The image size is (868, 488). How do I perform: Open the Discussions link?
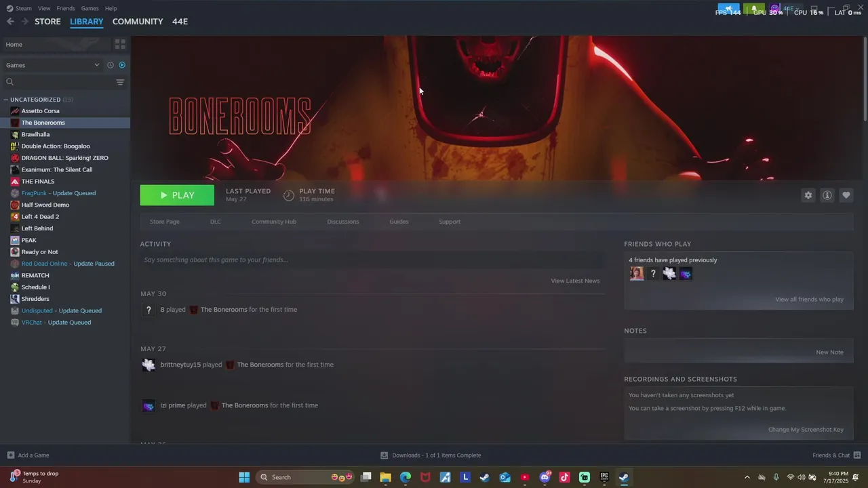point(343,222)
